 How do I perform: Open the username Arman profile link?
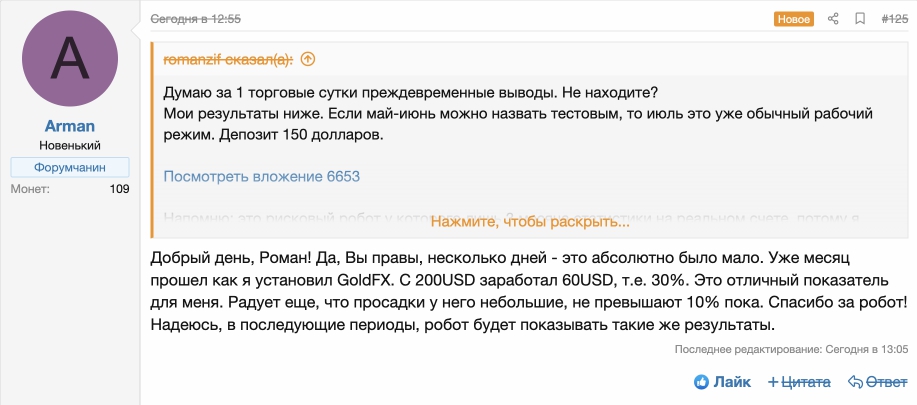(70, 126)
